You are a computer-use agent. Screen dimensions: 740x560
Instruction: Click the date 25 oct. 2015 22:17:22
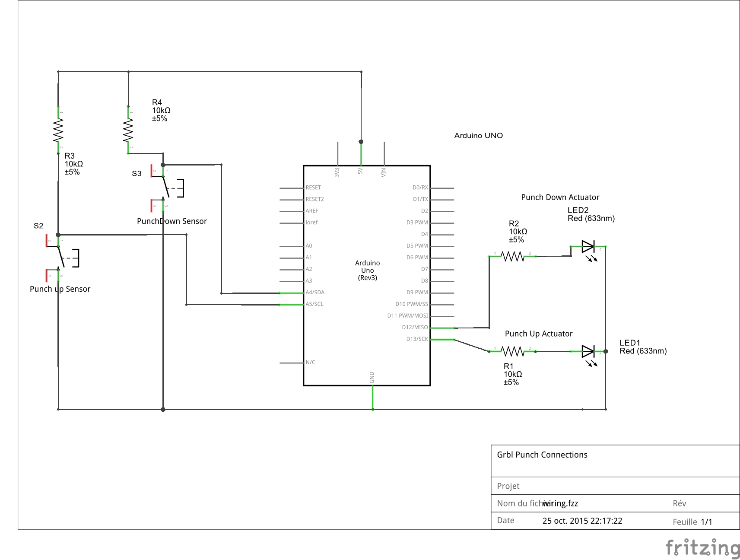point(582,521)
